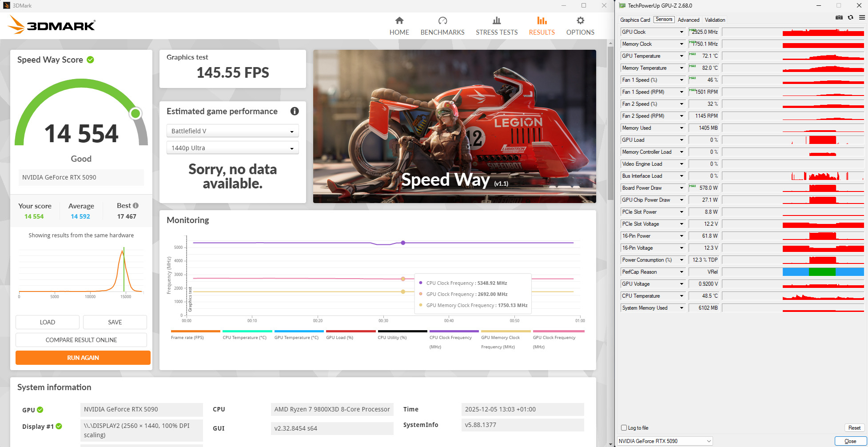Viewport: 868px width, 447px height.
Task: Click the 3DMark title bar app icon
Action: [6, 6]
